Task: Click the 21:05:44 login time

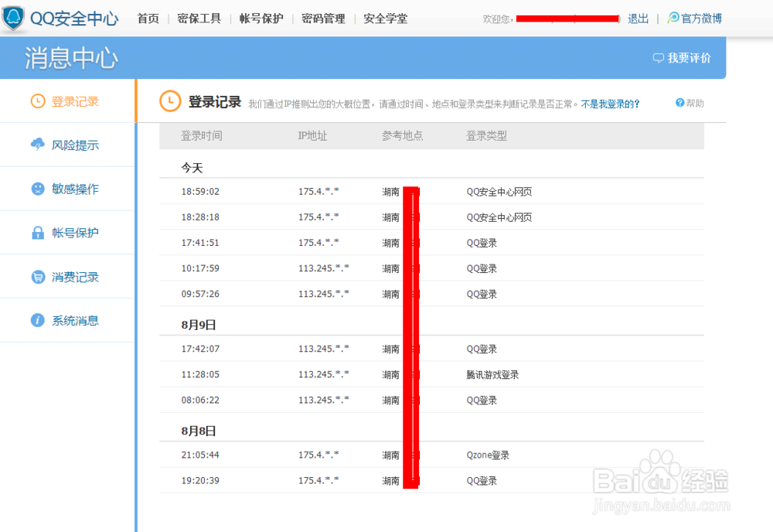Action: tap(200, 455)
